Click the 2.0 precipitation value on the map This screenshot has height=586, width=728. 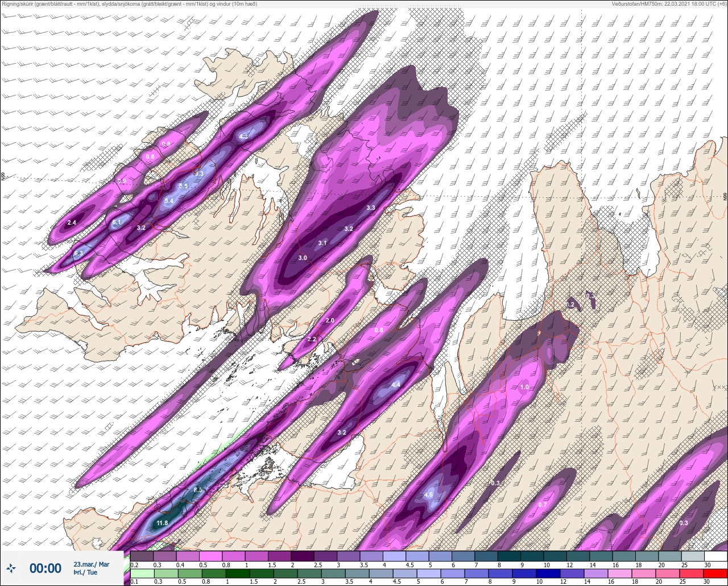click(330, 321)
